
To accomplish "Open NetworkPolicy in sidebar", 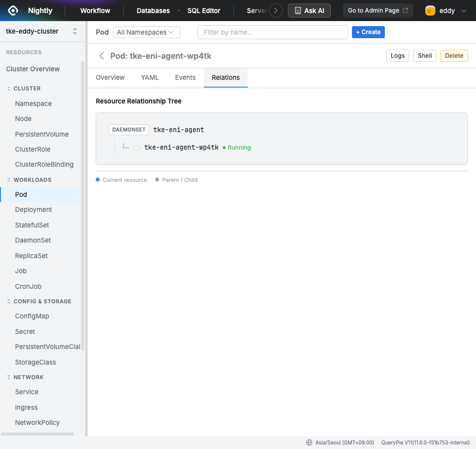I will pyautogui.click(x=37, y=423).
